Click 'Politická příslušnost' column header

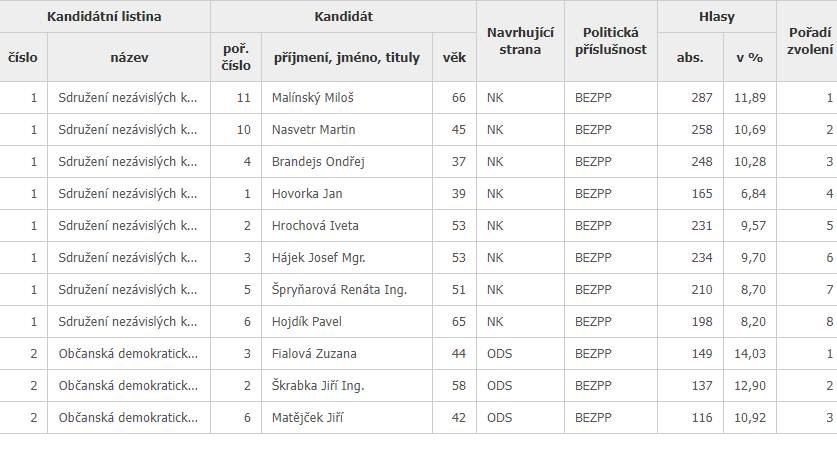pyautogui.click(x=611, y=41)
